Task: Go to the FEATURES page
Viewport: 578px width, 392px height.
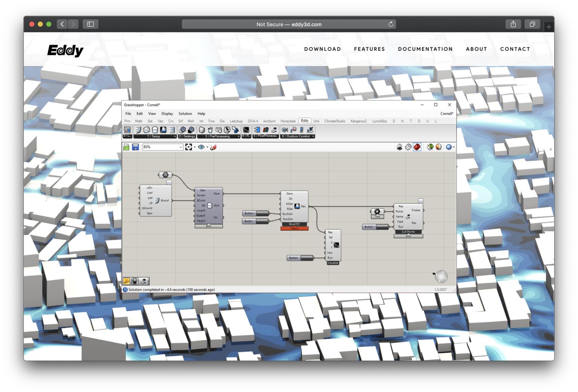Action: (x=369, y=49)
